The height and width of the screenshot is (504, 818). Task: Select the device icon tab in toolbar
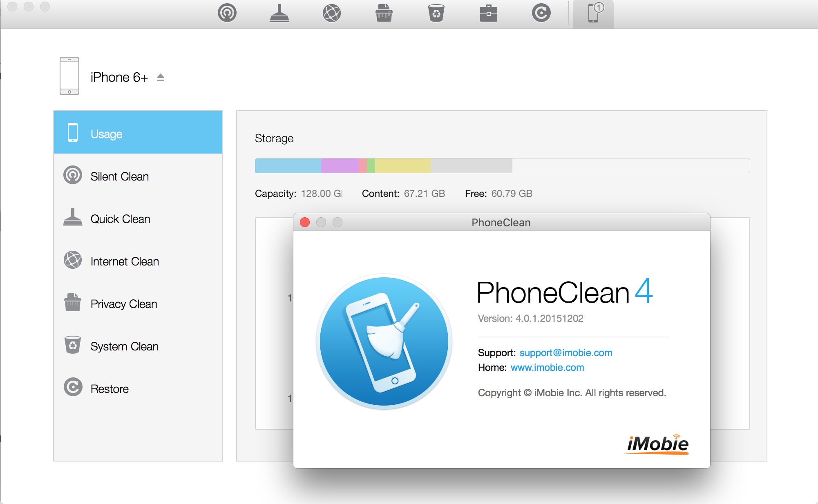(593, 14)
